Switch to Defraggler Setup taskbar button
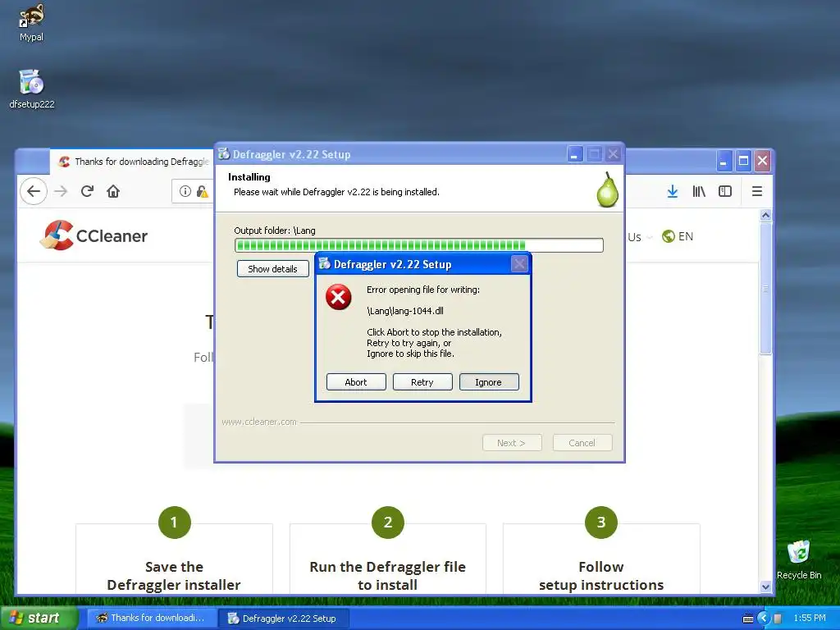Image resolution: width=840 pixels, height=630 pixels. (283, 619)
